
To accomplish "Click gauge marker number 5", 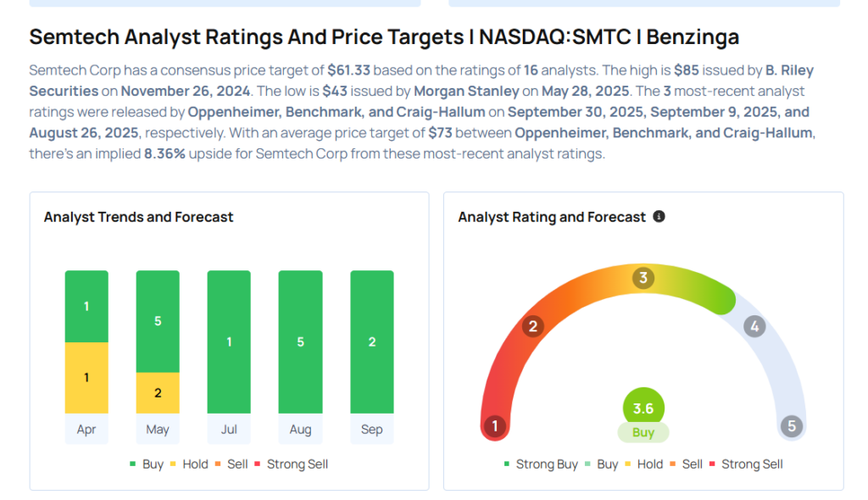I will (x=792, y=425).
